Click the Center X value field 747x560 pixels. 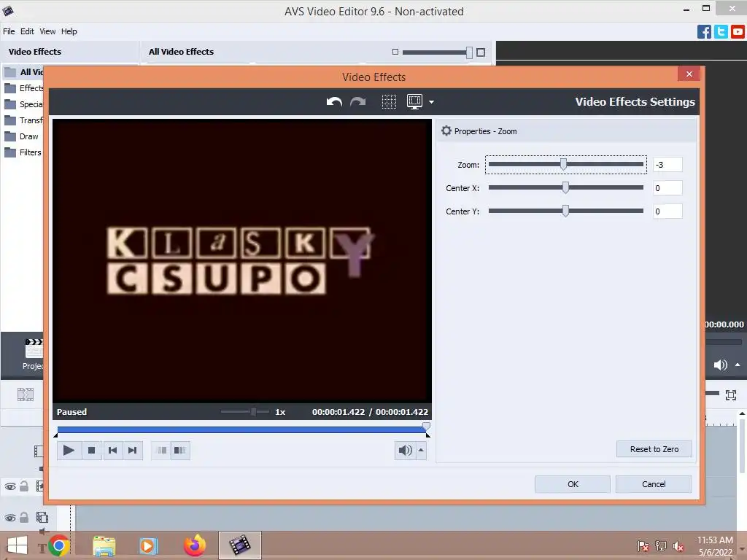tap(667, 187)
